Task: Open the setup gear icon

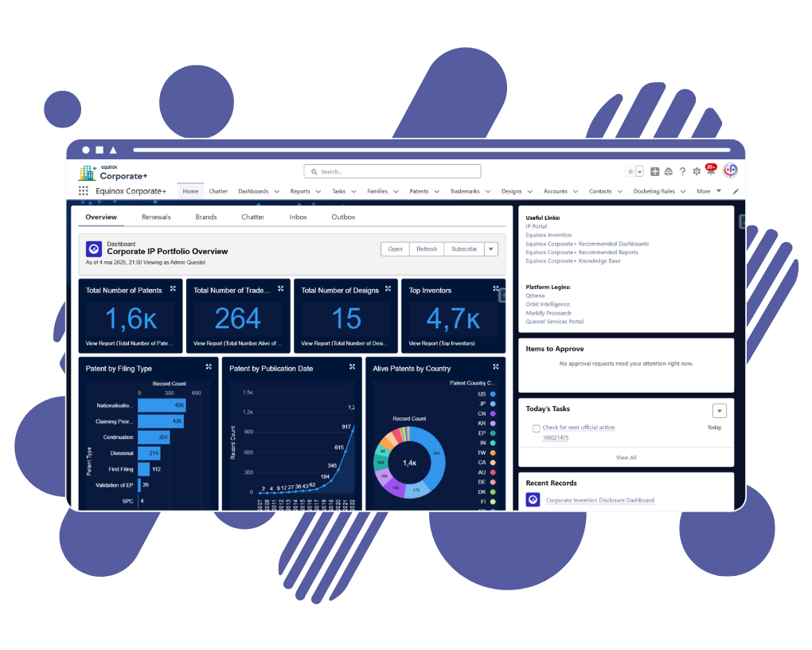Action: pos(697,171)
